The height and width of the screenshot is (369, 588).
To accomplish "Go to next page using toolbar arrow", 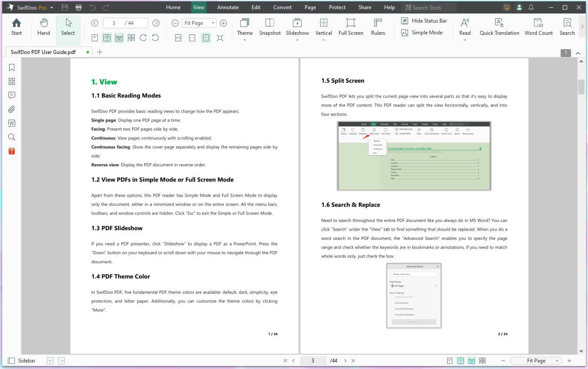I will click(x=156, y=23).
